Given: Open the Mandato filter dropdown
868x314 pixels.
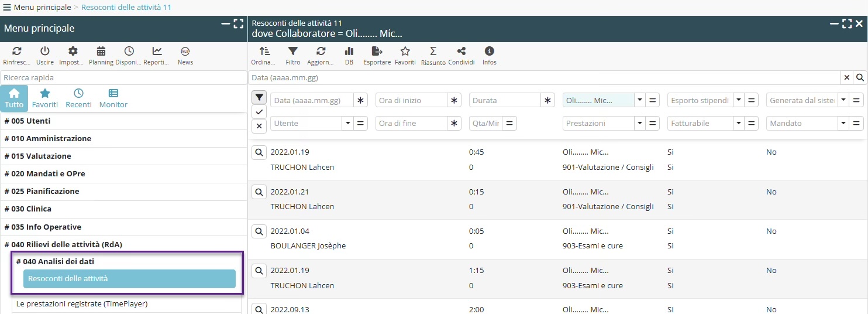Looking at the screenshot, I should (843, 124).
